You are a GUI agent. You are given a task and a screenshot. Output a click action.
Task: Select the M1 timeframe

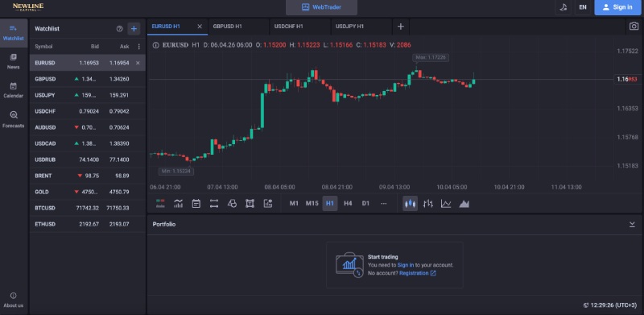294,203
